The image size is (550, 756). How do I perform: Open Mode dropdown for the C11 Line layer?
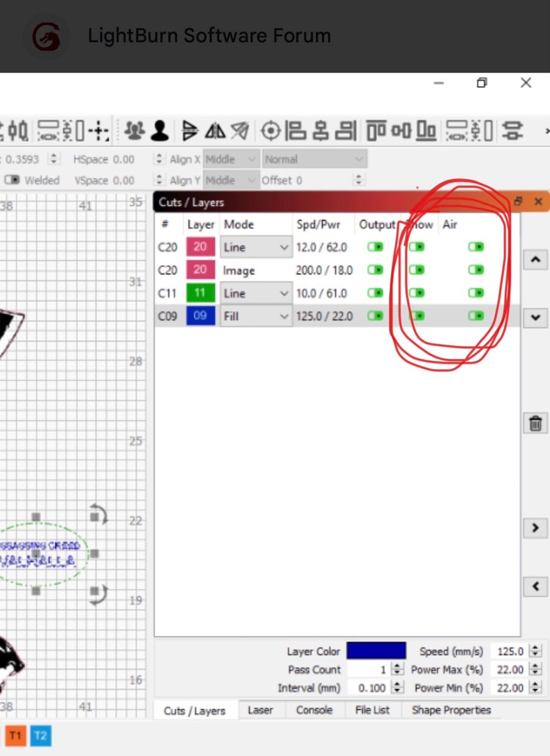click(255, 293)
